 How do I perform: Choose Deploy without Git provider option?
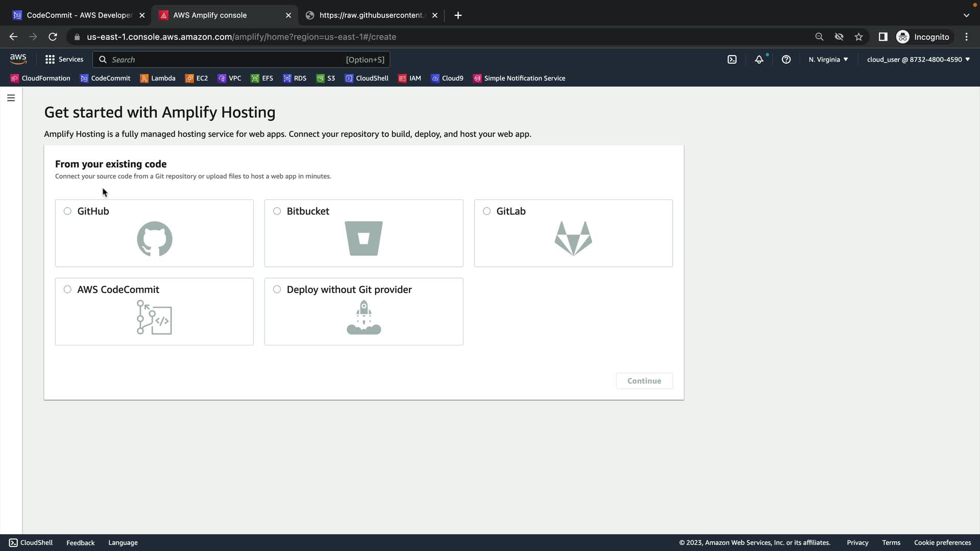[x=277, y=289]
